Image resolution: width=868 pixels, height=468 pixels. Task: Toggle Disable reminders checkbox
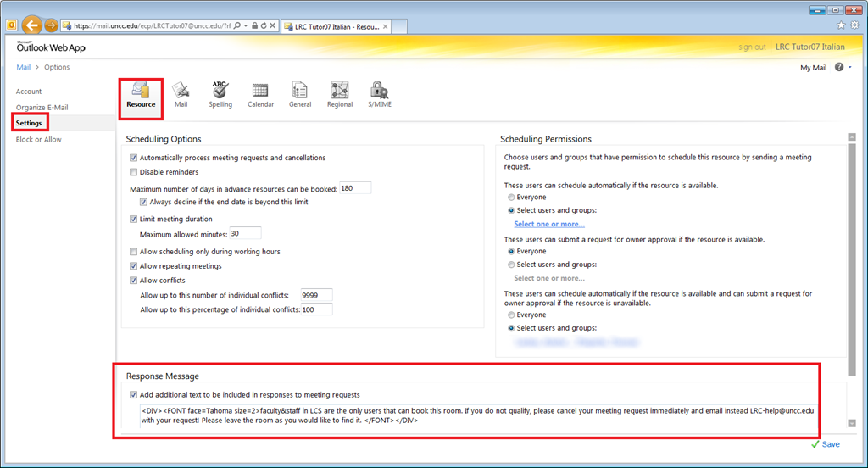pyautogui.click(x=134, y=172)
